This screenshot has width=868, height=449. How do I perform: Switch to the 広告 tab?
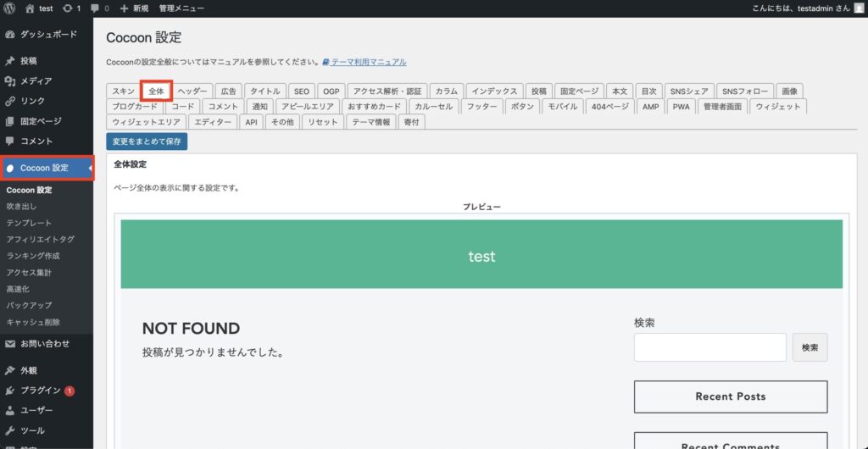(228, 91)
